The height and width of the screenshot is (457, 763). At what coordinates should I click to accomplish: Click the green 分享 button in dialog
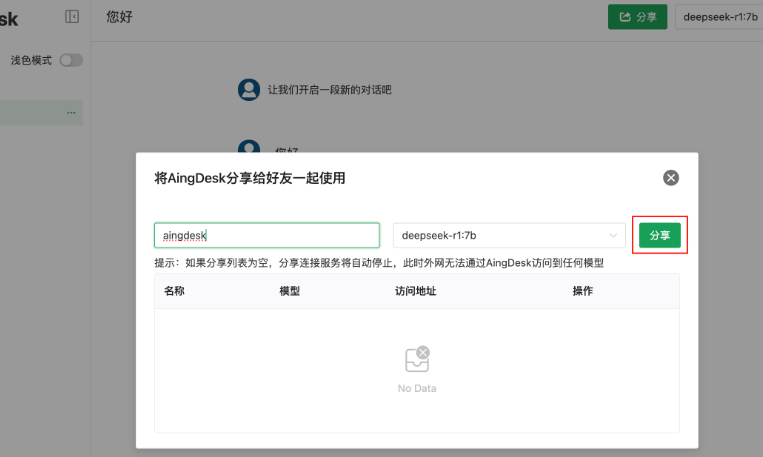(x=659, y=236)
